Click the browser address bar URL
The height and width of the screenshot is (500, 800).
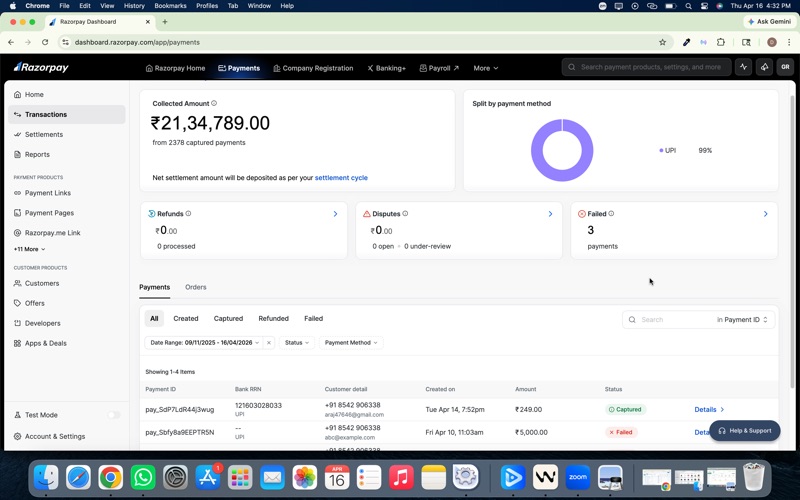(137, 42)
